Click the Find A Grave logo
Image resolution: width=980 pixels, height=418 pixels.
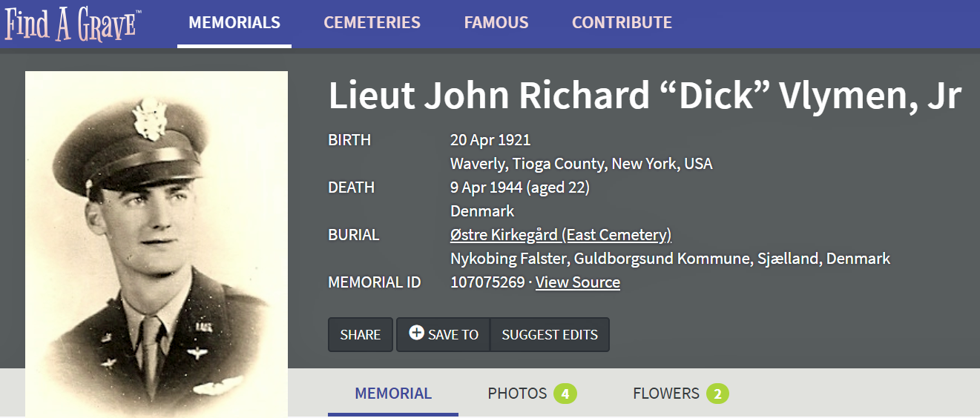(70, 23)
